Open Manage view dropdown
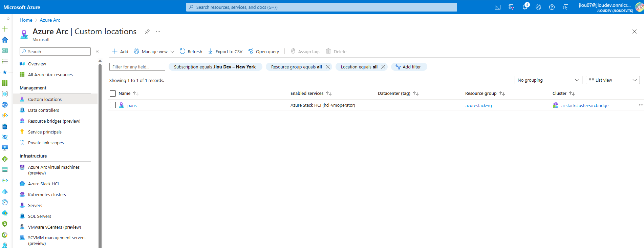644x248 pixels. tap(154, 51)
